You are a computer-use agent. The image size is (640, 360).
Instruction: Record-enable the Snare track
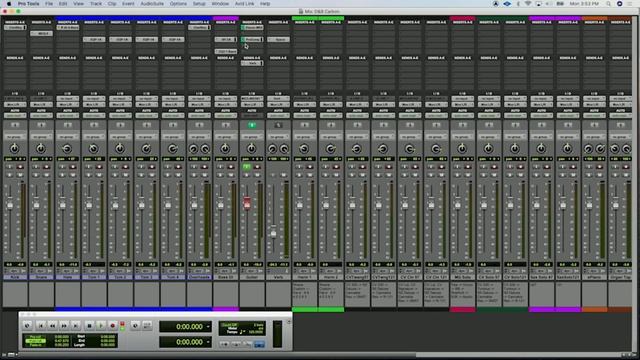pos(47,167)
